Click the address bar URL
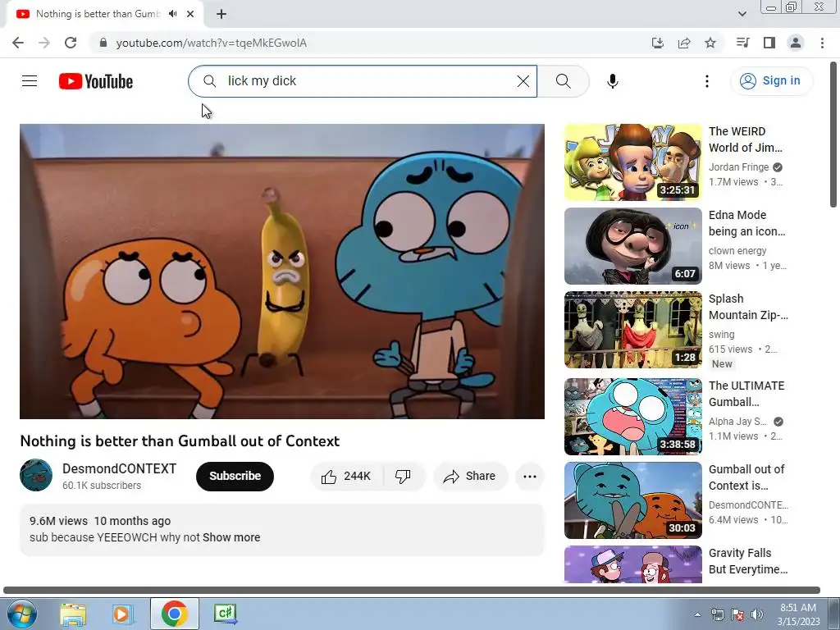The height and width of the screenshot is (630, 840). pos(212,43)
